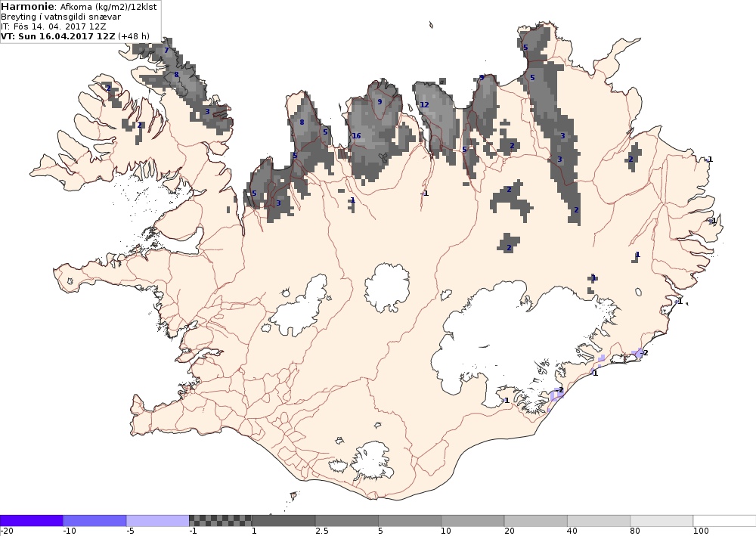The height and width of the screenshot is (536, 756).
Task: Click the '-10' legend tick label
Action: pyautogui.click(x=70, y=531)
